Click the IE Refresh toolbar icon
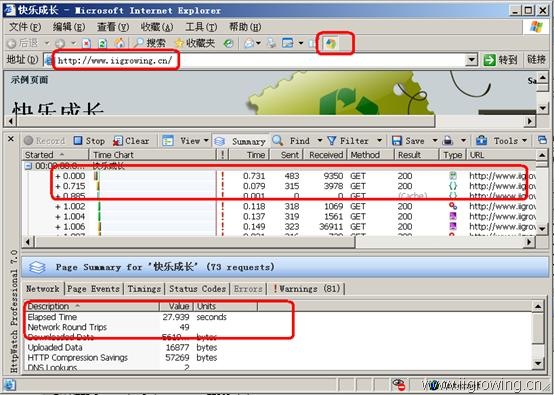The image size is (554, 395). click(103, 43)
